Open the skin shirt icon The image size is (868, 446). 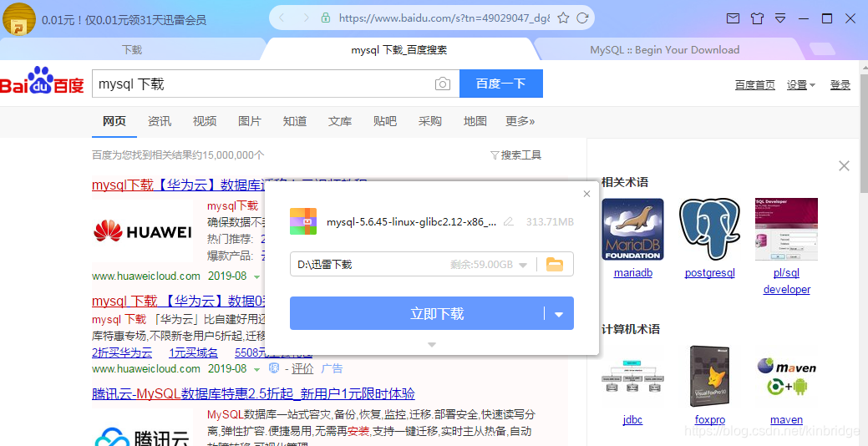(757, 18)
